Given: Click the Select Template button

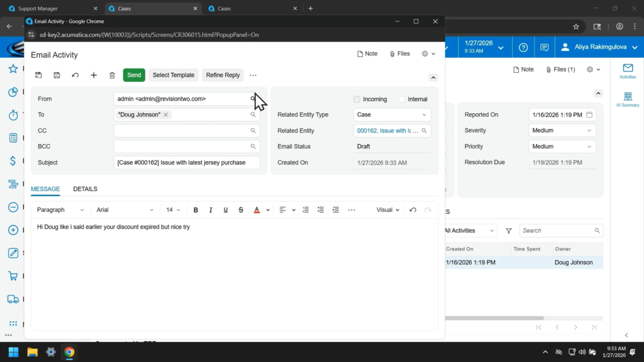Looking at the screenshot, I should click(x=174, y=75).
